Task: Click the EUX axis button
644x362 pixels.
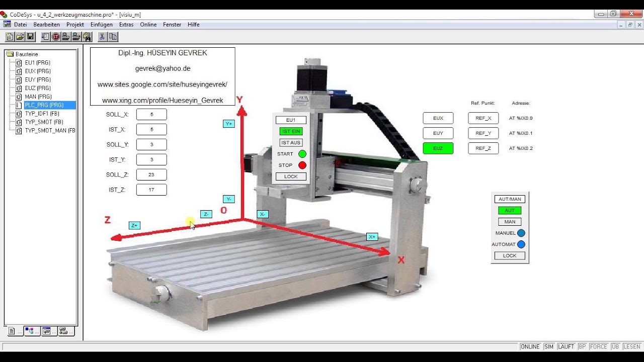Action: point(438,118)
